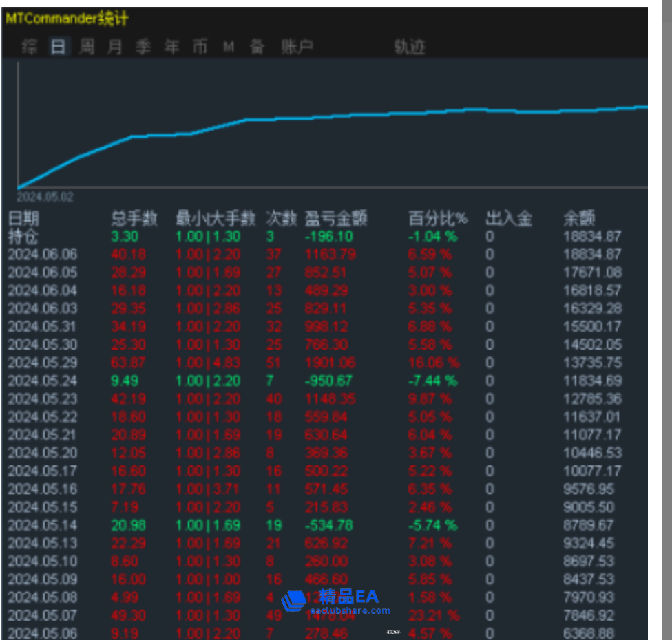Click the eaclubshare.com link
The height and width of the screenshot is (640, 672).
click(350, 610)
